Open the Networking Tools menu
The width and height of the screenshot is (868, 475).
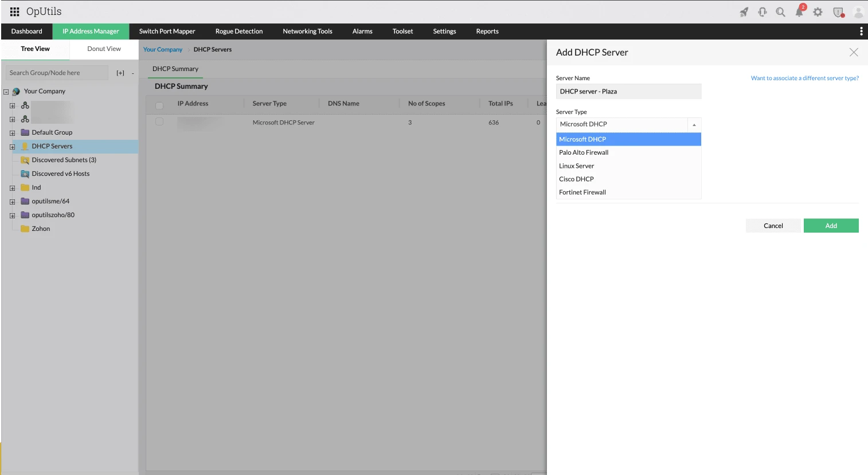click(x=307, y=32)
